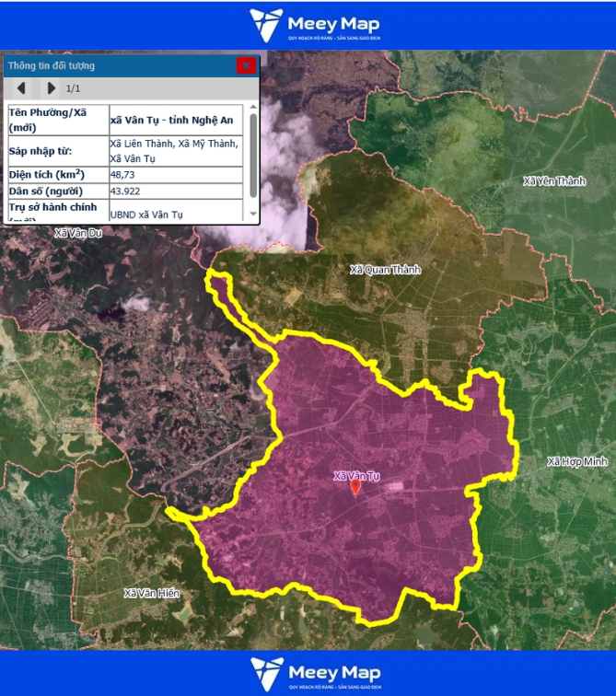Go to next object with right arrow
616x696 pixels.
52,88
